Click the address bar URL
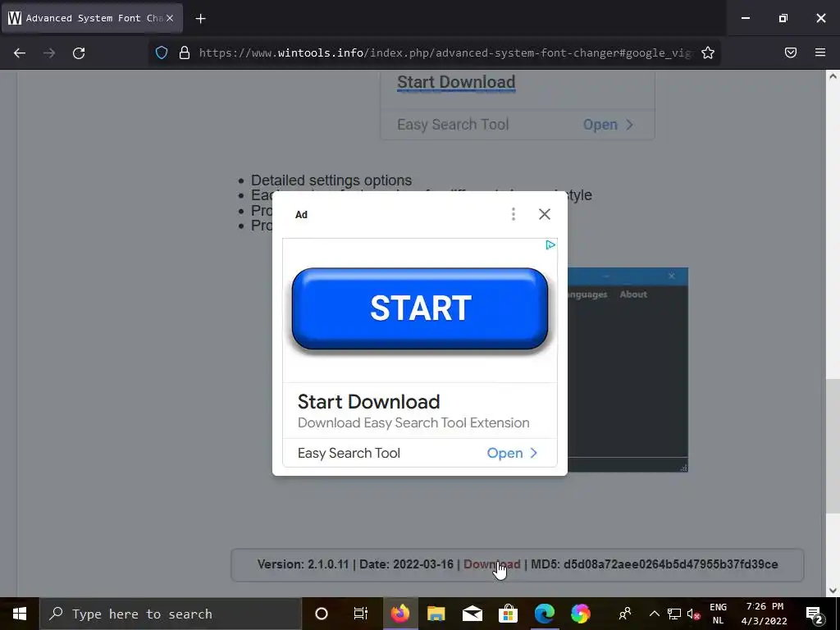This screenshot has height=630, width=840. 445,52
